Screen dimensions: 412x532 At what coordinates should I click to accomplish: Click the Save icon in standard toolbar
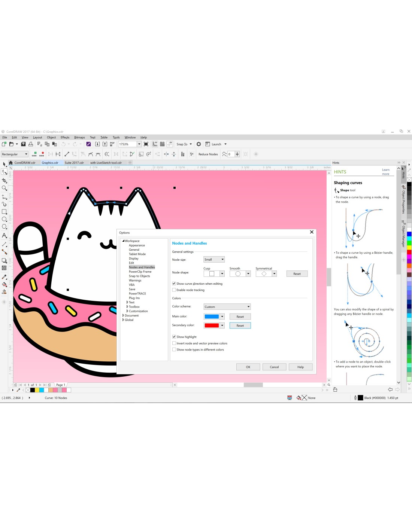tap(23, 144)
